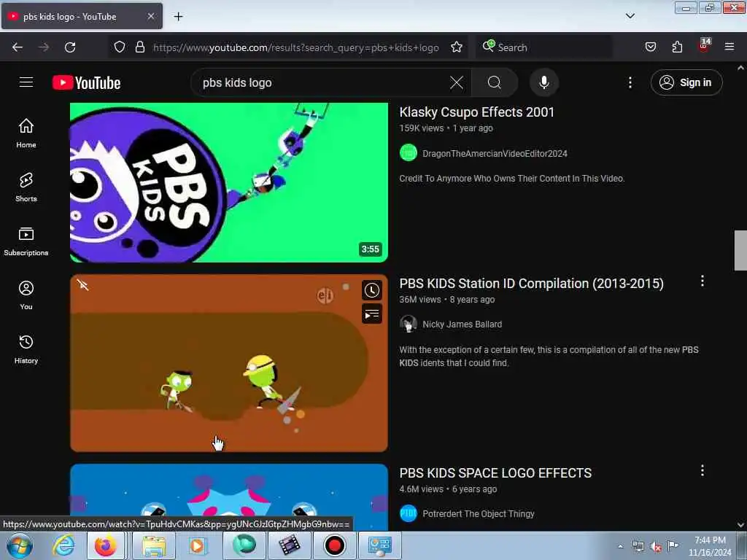Click inside the YouTube search field
Image resolution: width=747 pixels, height=560 pixels.
click(320, 82)
